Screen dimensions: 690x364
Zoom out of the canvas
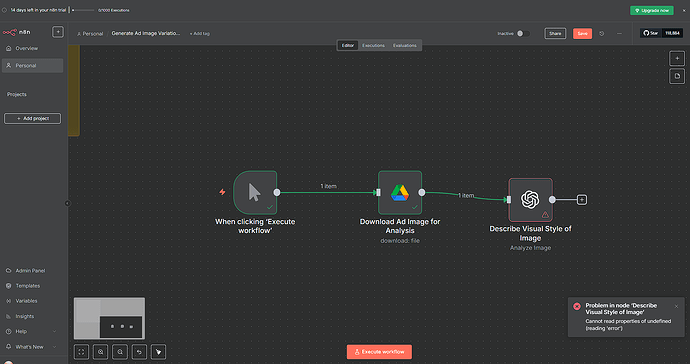(120, 352)
